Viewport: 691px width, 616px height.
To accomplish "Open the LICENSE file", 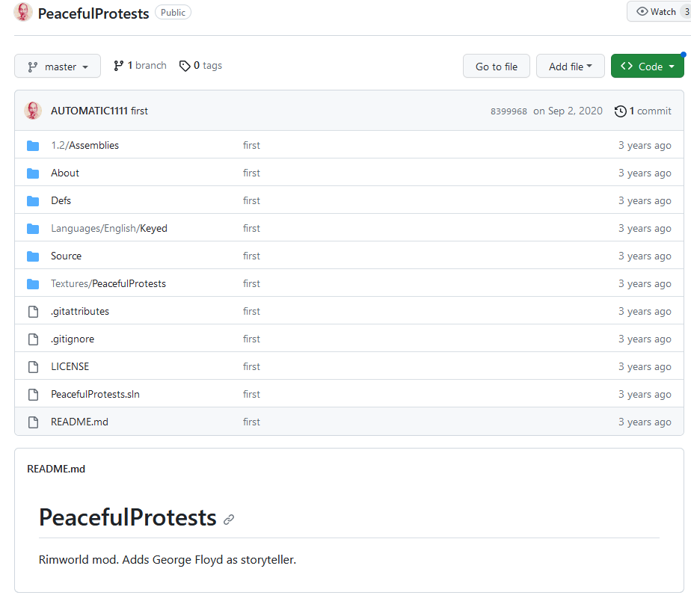I will point(70,366).
